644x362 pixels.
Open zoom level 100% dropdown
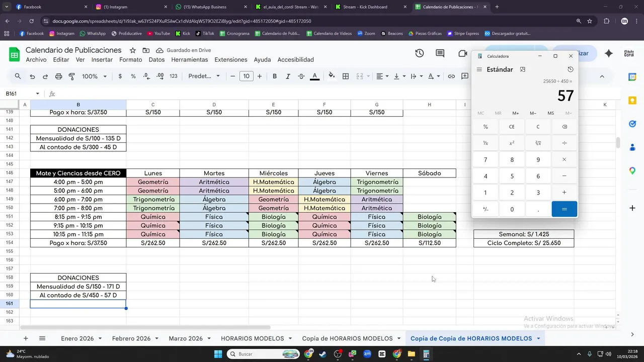click(95, 76)
